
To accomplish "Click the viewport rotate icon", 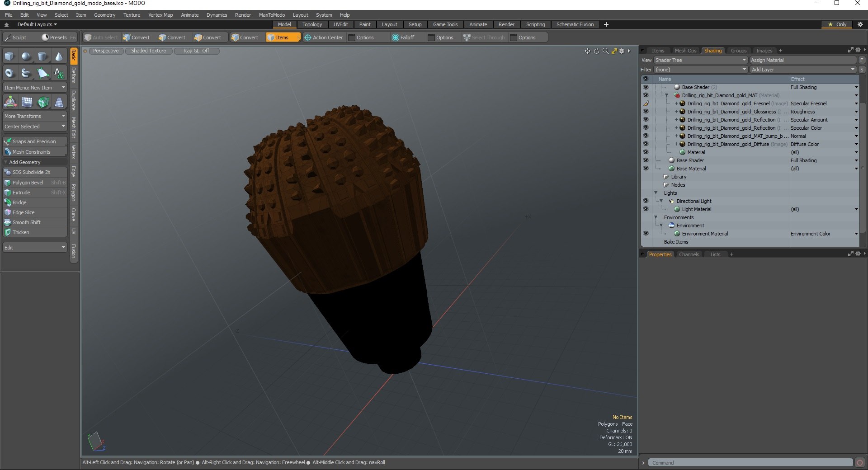I will click(596, 51).
